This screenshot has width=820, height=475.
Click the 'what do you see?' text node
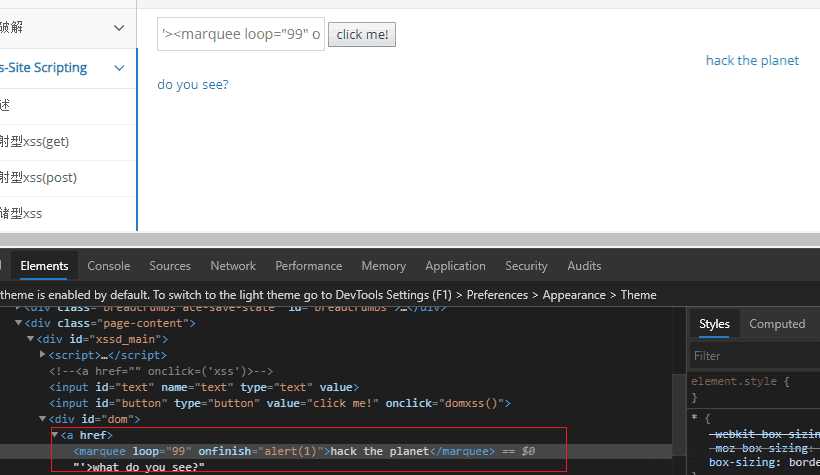coord(139,467)
